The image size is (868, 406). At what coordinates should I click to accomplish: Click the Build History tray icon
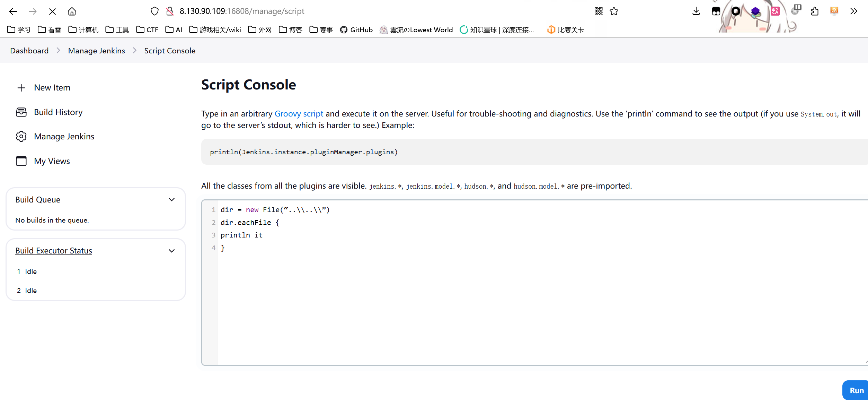point(21,112)
